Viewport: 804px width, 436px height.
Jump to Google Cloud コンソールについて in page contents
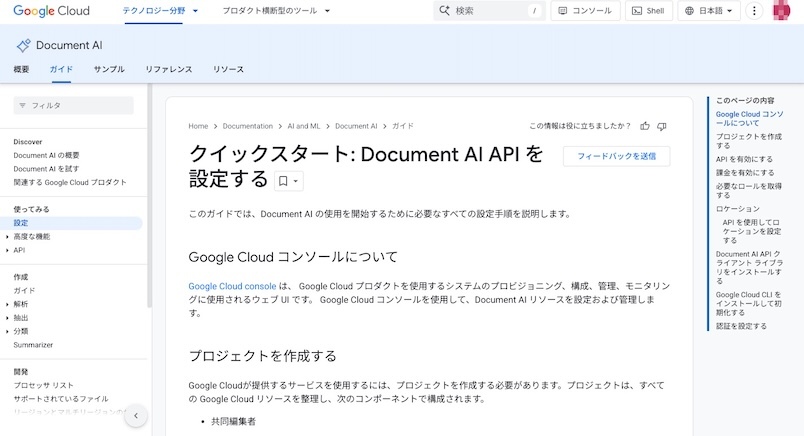click(x=749, y=119)
